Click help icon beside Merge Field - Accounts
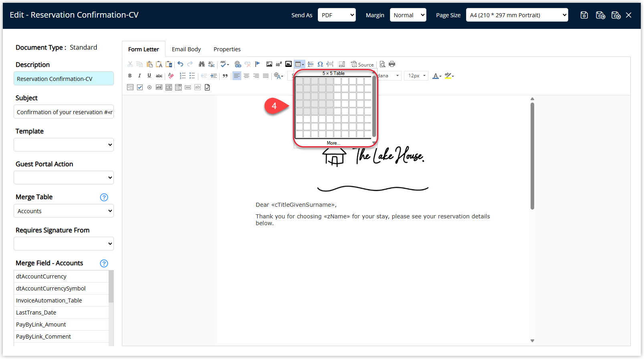The image size is (644, 359). click(104, 263)
